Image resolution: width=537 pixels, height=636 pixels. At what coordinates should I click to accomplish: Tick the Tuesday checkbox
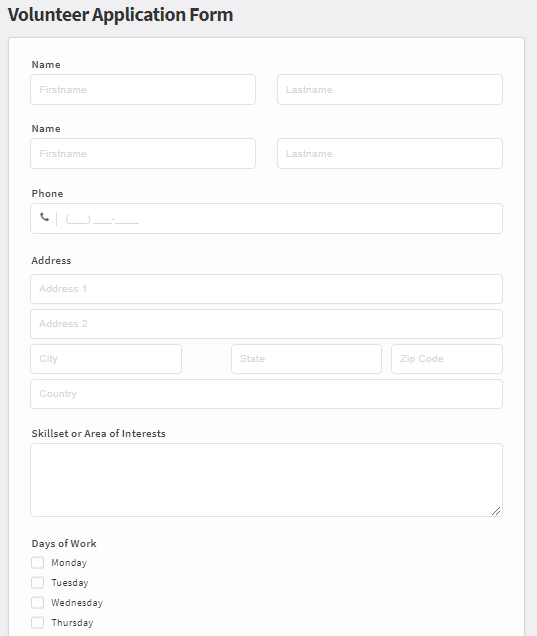37,582
